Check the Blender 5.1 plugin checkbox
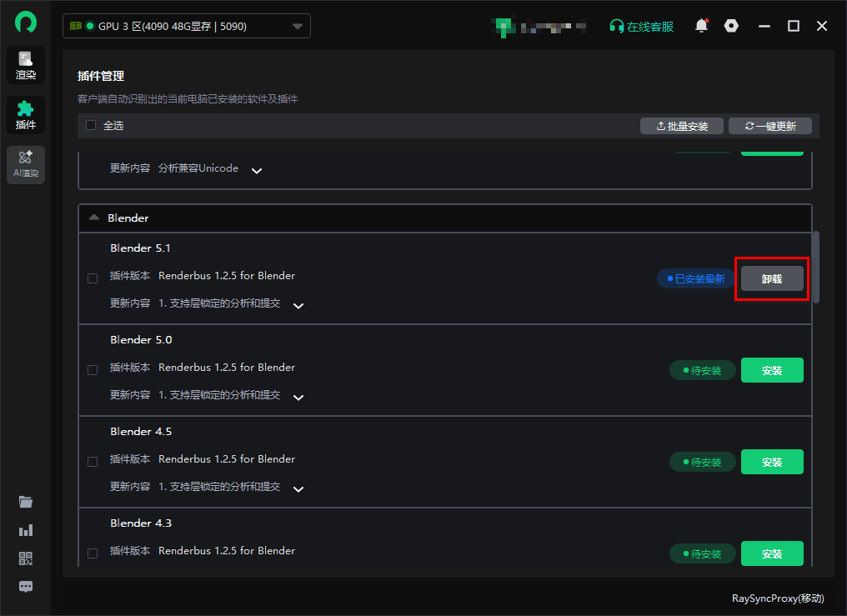Viewport: 847px width, 616px height. point(93,278)
